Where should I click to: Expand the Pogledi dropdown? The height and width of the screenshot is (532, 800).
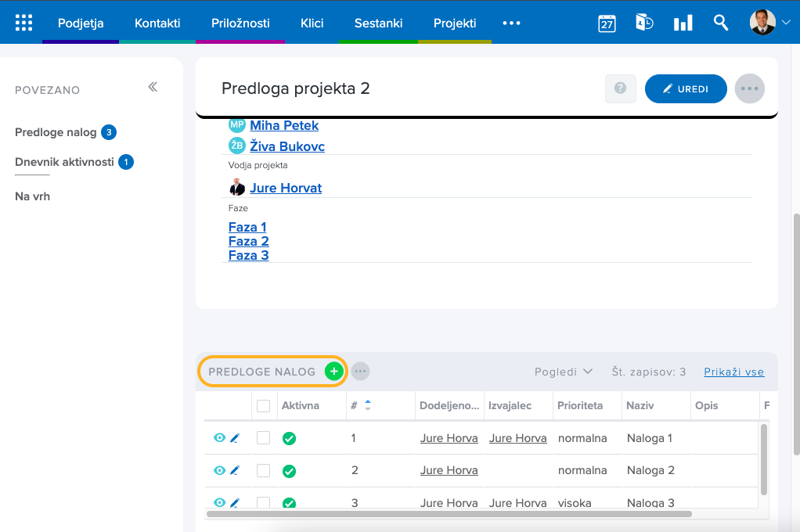pos(563,372)
